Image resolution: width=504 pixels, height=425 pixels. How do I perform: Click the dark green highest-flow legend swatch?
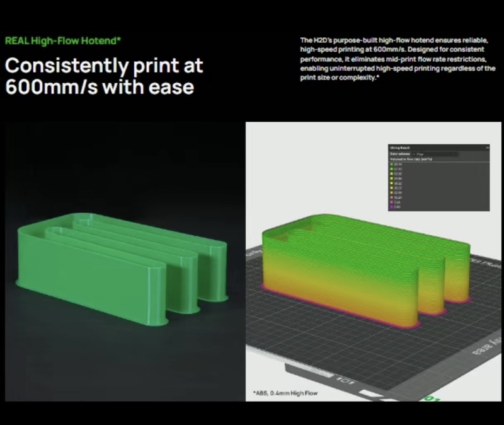click(392, 165)
